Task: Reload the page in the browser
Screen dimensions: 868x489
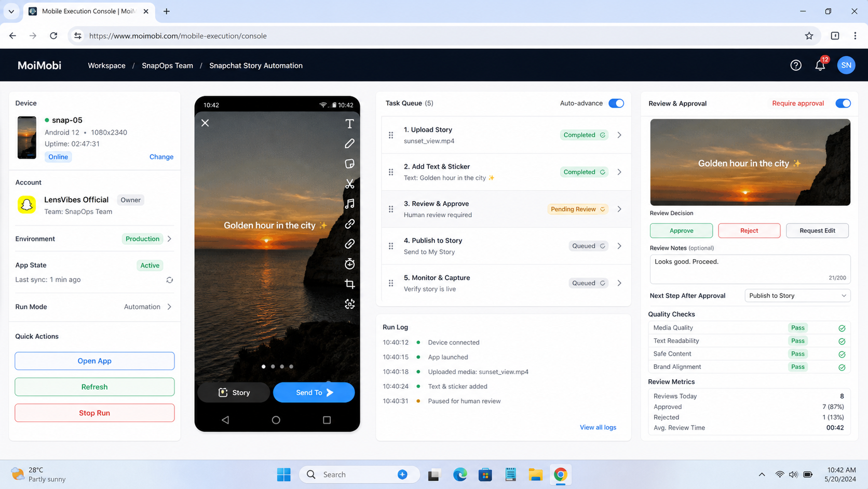Action: pos(53,36)
